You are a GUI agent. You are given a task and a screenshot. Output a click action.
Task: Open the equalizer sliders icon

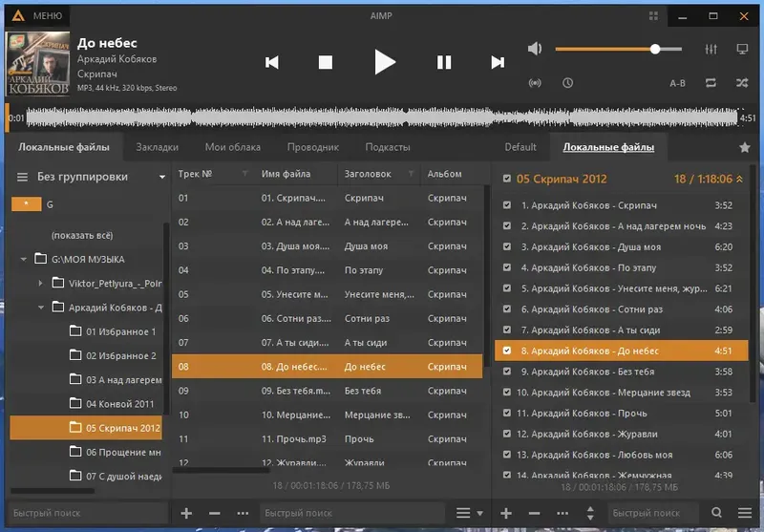711,50
